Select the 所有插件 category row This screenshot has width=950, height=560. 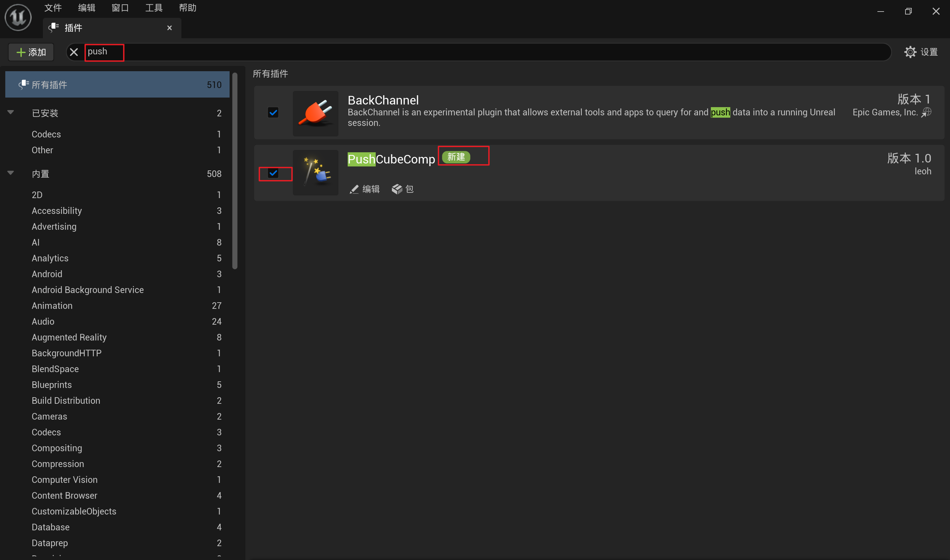117,84
